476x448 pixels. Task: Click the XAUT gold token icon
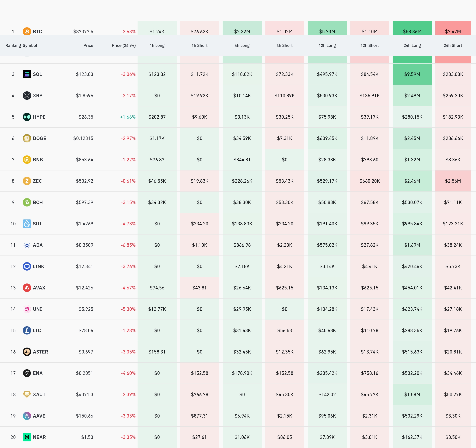[x=27, y=394]
